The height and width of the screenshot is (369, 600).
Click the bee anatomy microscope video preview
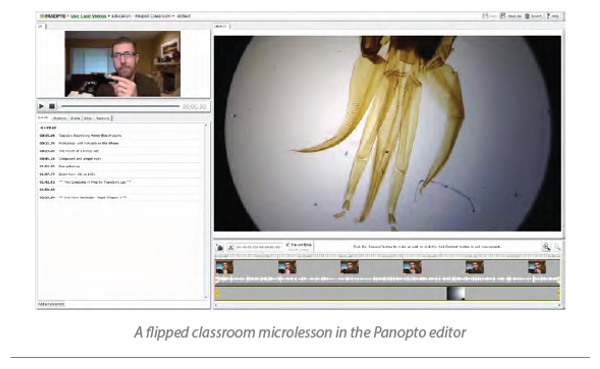(x=387, y=133)
